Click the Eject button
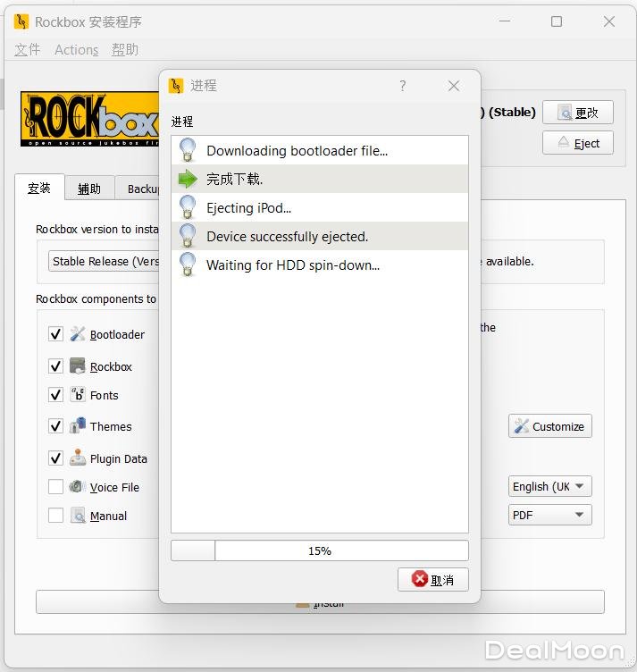637x672 pixels. (577, 143)
